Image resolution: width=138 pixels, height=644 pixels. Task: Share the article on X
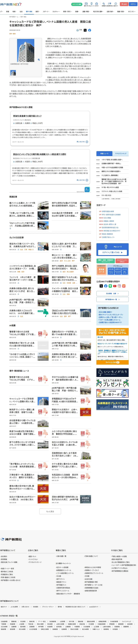click(x=85, y=30)
